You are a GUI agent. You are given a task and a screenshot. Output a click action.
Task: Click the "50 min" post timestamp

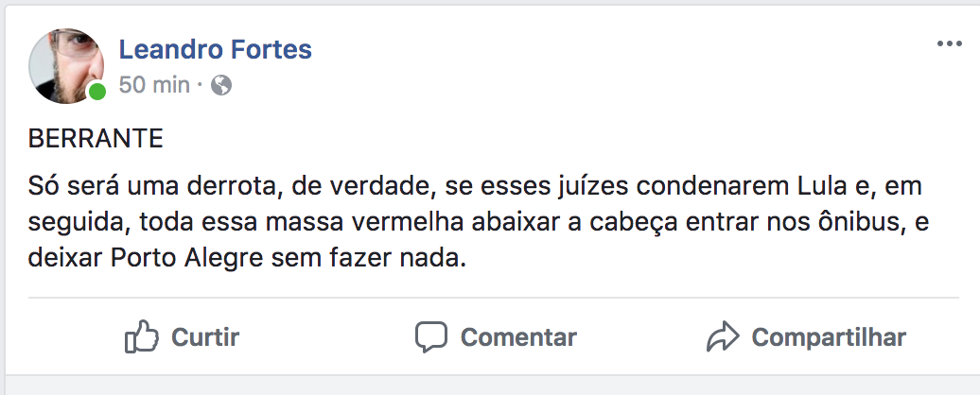click(x=154, y=86)
